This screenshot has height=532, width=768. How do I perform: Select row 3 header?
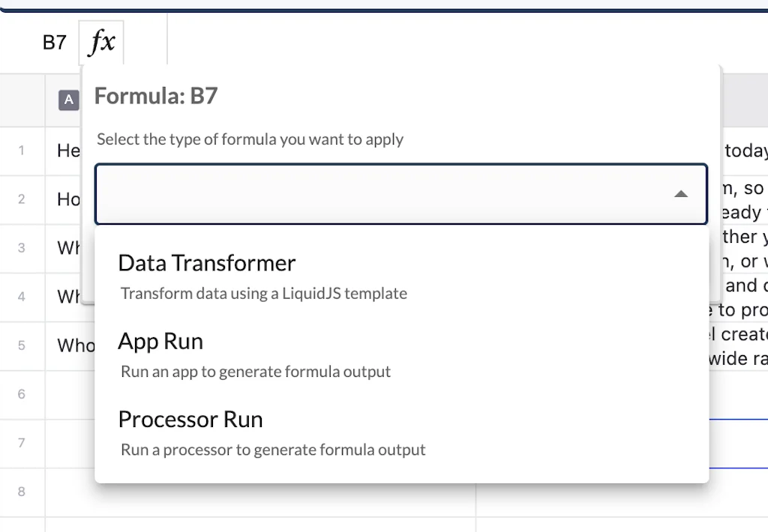click(22, 248)
